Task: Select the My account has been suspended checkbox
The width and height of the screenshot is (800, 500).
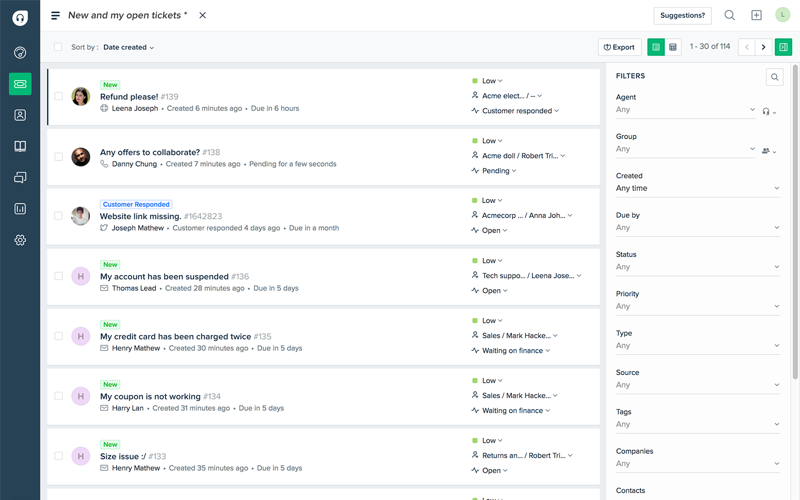Action: click(59, 276)
